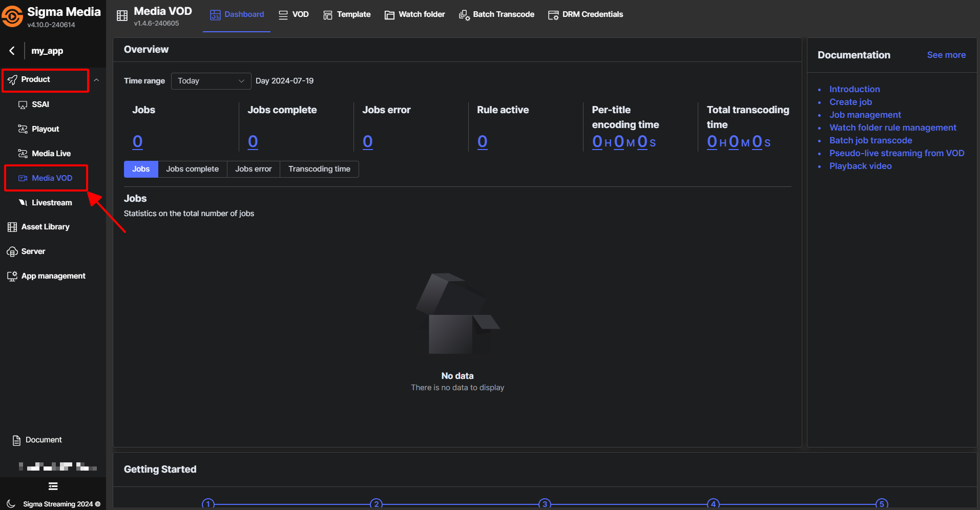Click See more in Documentation
Screen dimensions: 980x510
[946, 55]
